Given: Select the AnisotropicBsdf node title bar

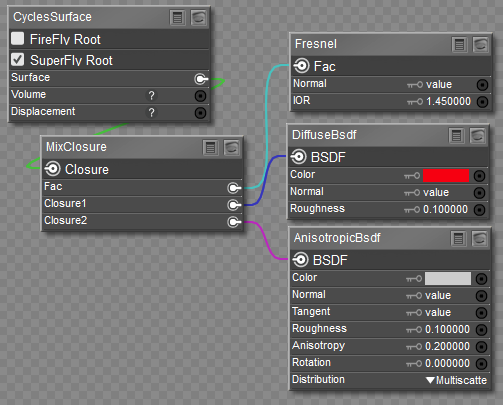Looking at the screenshot, I should (390, 239).
